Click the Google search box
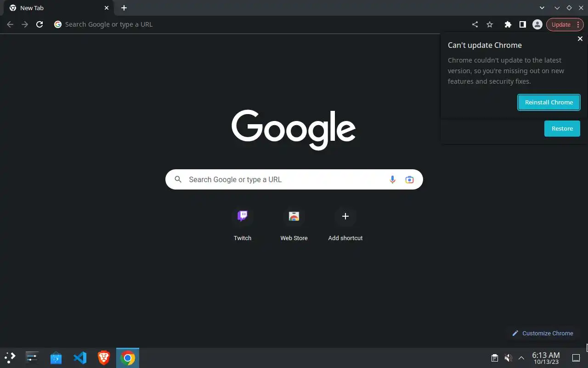The height and width of the screenshot is (368, 588). [294, 179]
